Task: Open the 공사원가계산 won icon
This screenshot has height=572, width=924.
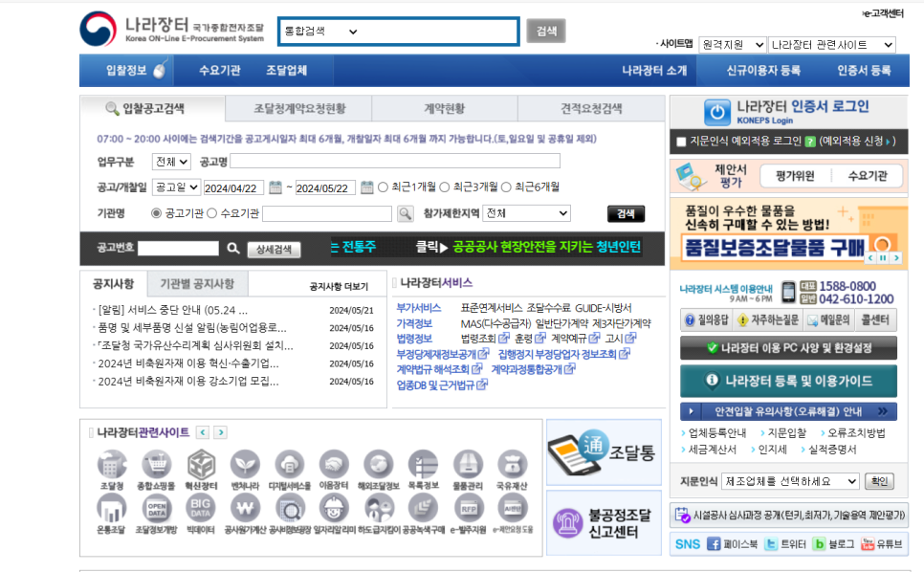Action: click(245, 508)
